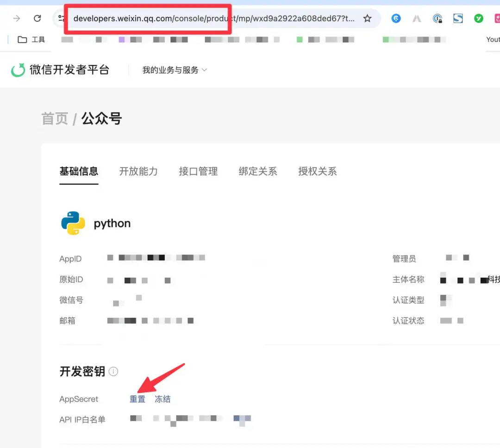Go to the 授权关系 tab

click(x=317, y=172)
